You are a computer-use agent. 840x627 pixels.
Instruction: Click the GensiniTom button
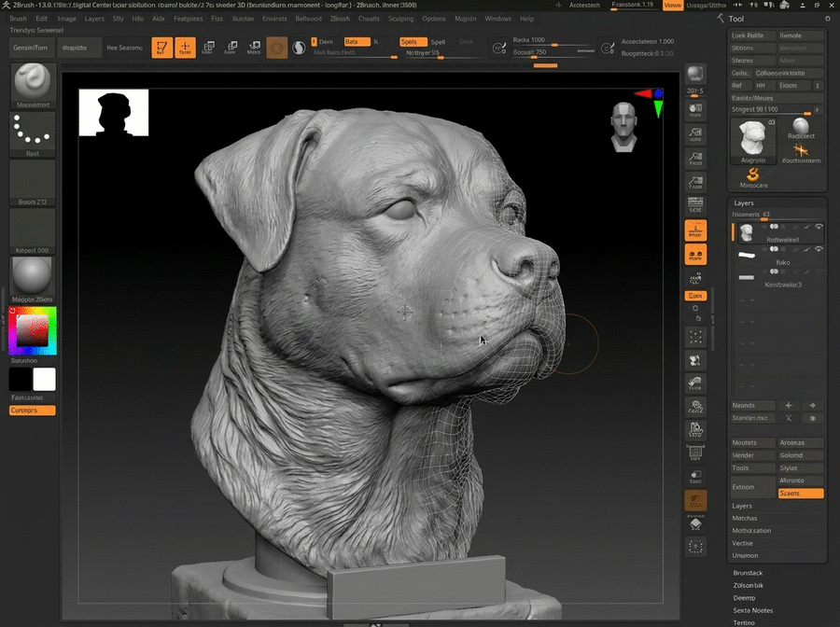coord(31,48)
